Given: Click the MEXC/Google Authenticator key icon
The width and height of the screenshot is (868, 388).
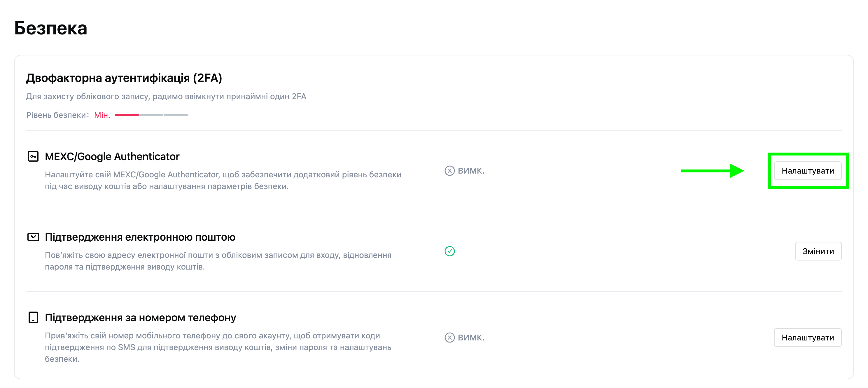Looking at the screenshot, I should pyautogui.click(x=33, y=156).
